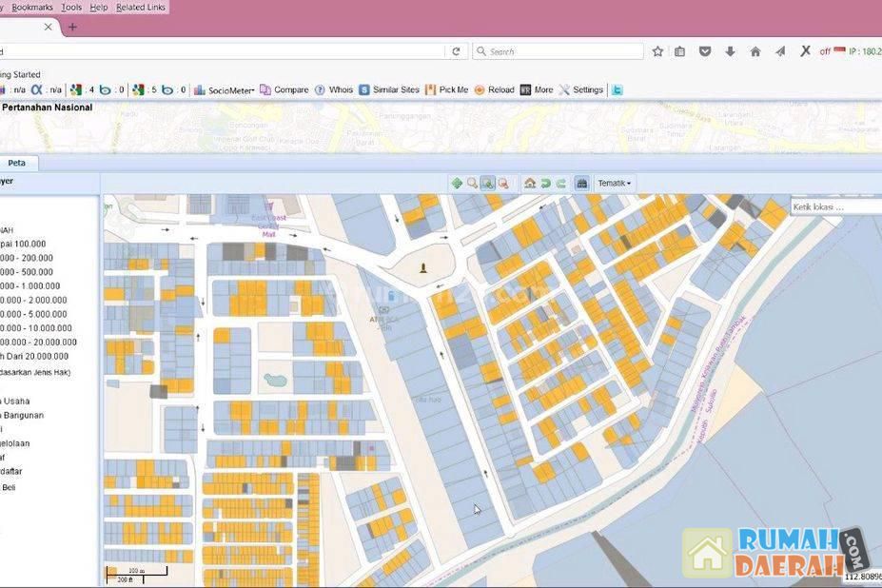Select the highlighted zoom-in box tool
The image size is (882, 588).
click(x=487, y=184)
